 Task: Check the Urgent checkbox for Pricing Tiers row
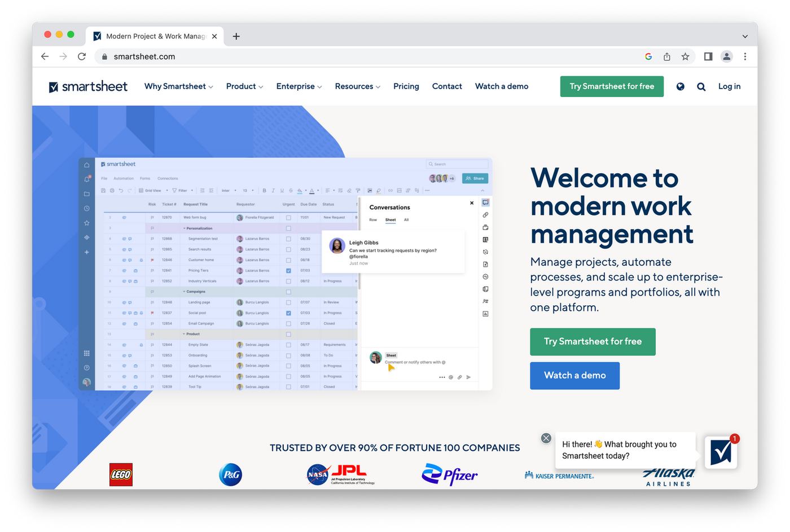288,270
